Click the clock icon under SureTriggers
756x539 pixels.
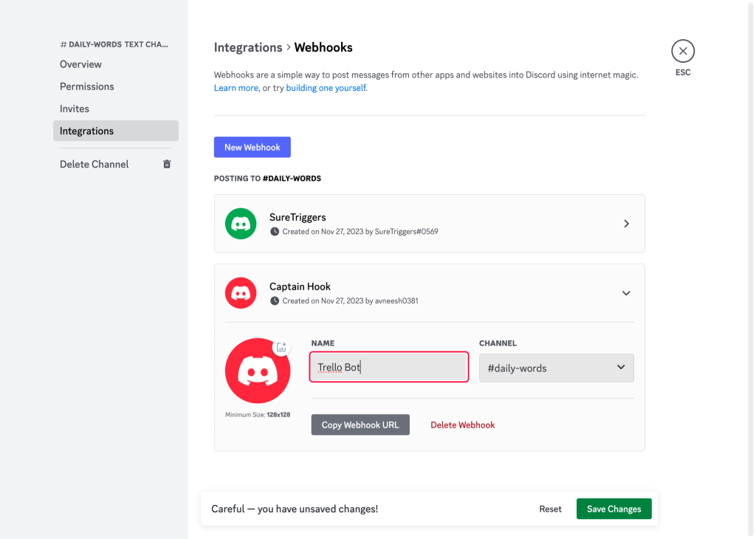[275, 230]
